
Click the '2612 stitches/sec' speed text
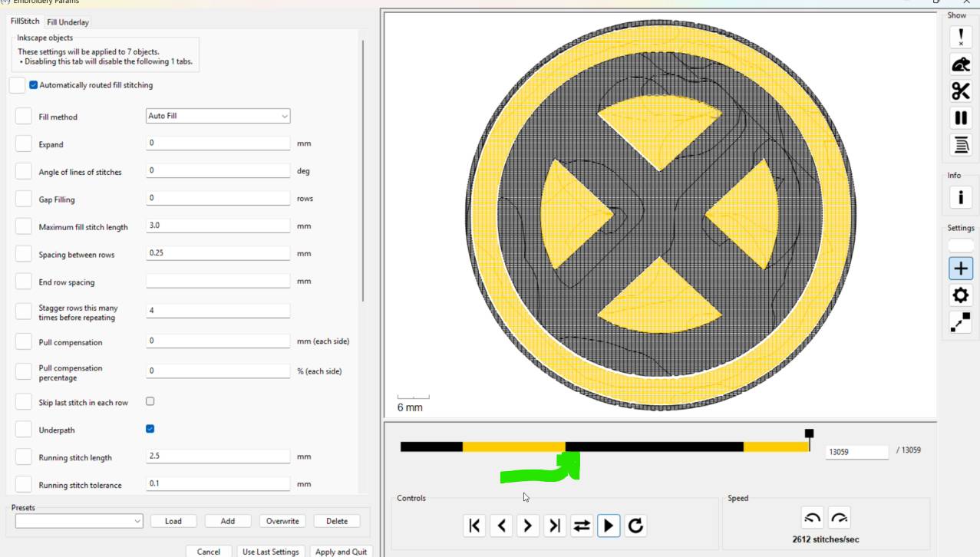tap(826, 539)
